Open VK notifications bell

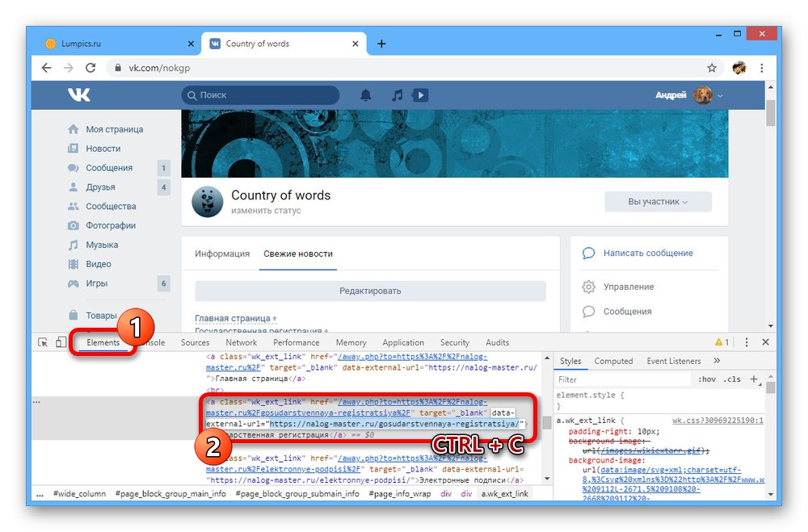[365, 95]
